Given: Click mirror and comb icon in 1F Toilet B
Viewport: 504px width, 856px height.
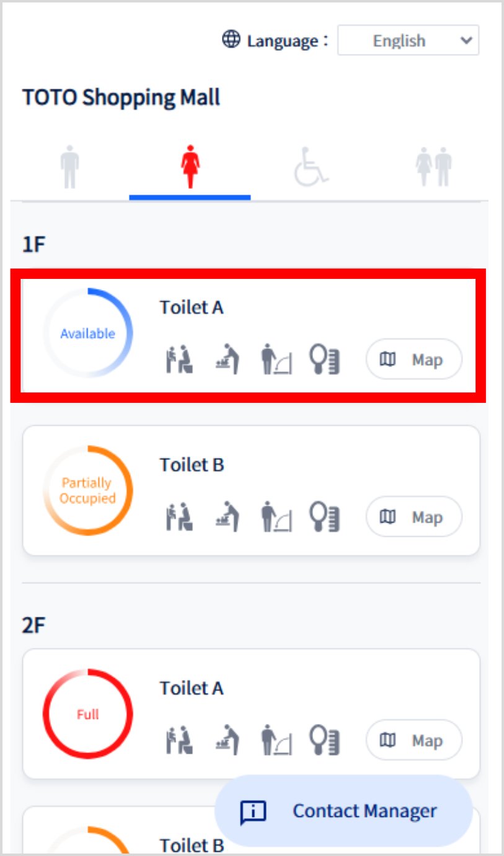Looking at the screenshot, I should 324,517.
